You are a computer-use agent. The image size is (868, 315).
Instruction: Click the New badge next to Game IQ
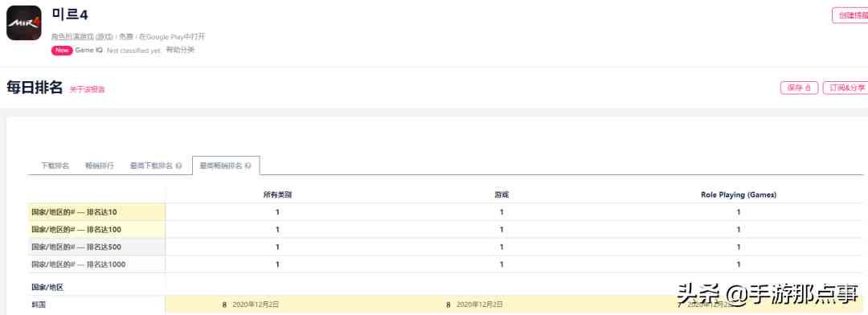click(62, 51)
